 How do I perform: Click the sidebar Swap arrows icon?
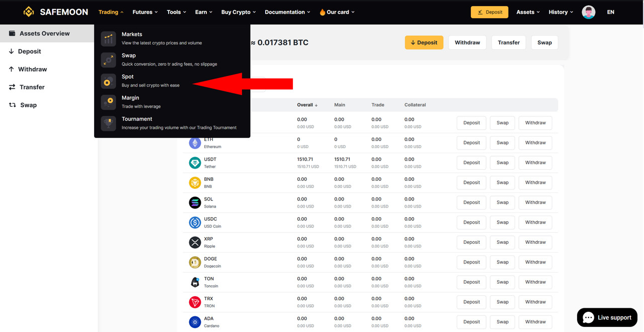(x=13, y=105)
